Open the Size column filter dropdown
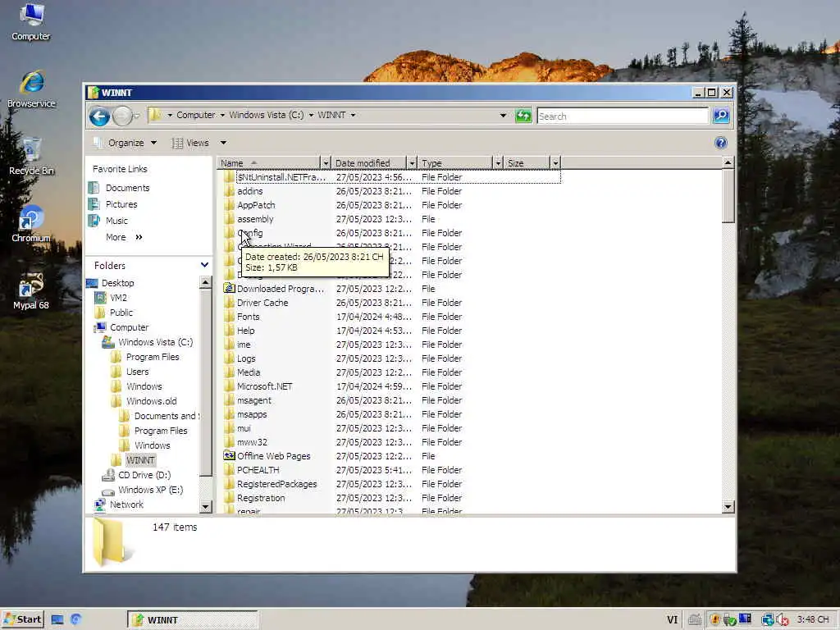Screen dimensions: 840x630 (555, 163)
